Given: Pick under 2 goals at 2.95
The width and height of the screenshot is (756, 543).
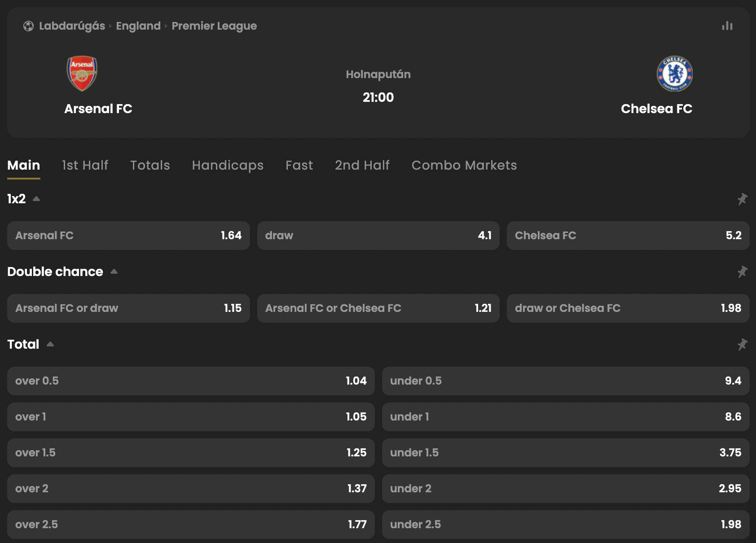Looking at the screenshot, I should click(566, 489).
